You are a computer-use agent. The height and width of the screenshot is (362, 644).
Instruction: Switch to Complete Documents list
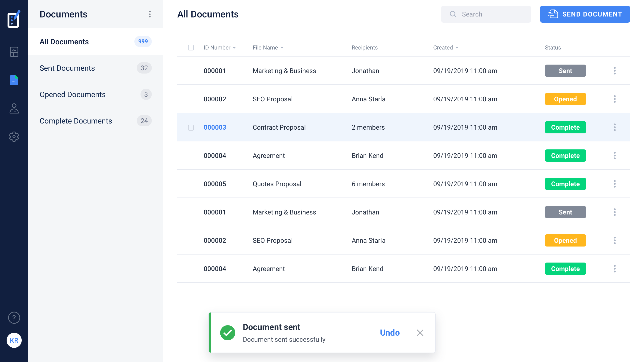click(76, 121)
